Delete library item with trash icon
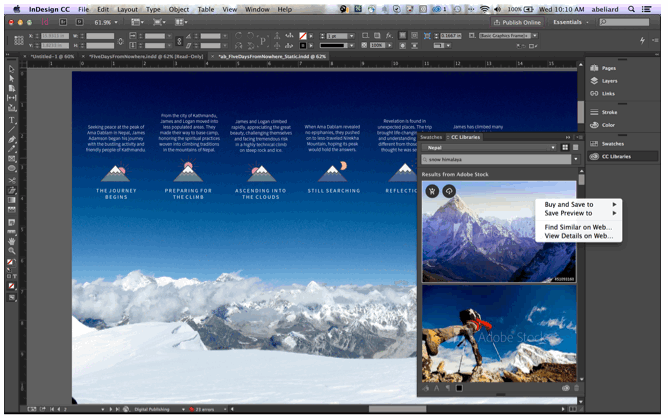This screenshot has width=668, height=418. coord(576,388)
